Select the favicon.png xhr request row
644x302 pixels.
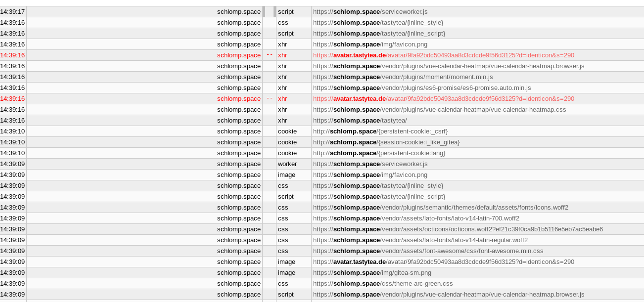(364, 44)
